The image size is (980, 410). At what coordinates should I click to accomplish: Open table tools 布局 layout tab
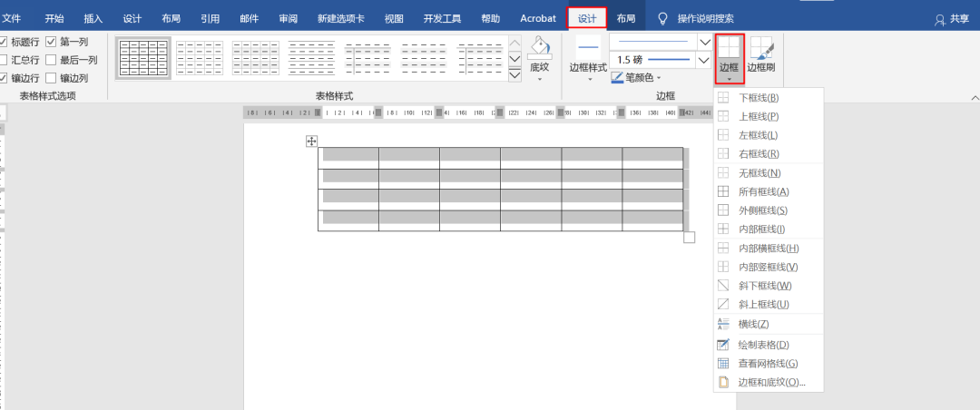pyautogui.click(x=625, y=19)
